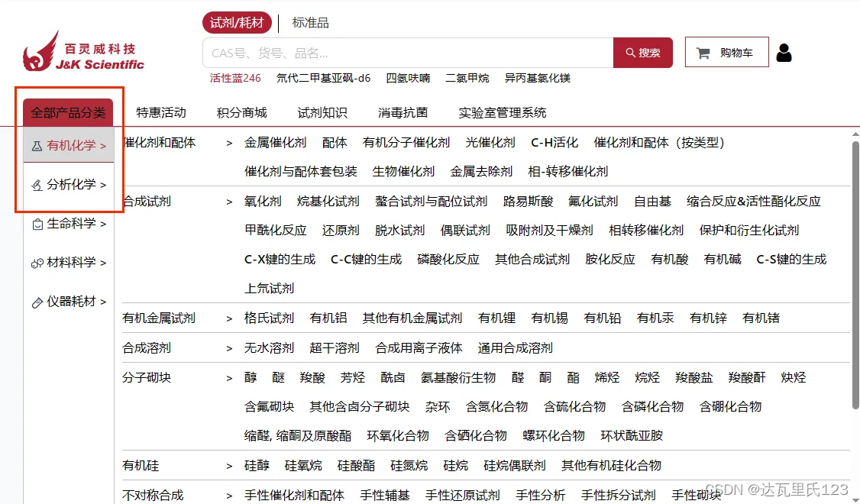Viewport: 860px width, 504px height.
Task: Open the C-H活化 link
Action: [x=554, y=143]
